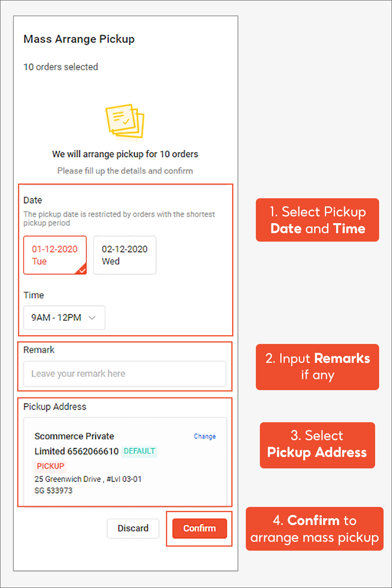
Task: Click the step 3 Pickup Address badge
Action: coord(317,445)
